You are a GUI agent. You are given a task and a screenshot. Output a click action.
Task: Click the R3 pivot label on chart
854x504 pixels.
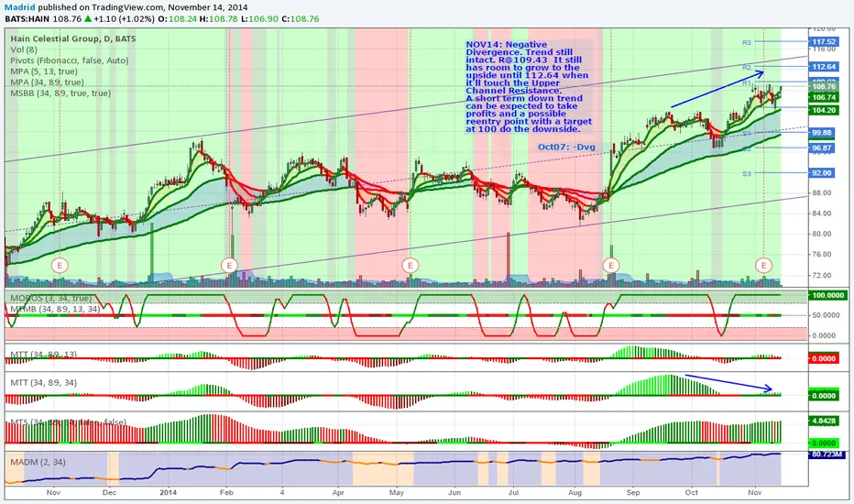(x=747, y=42)
